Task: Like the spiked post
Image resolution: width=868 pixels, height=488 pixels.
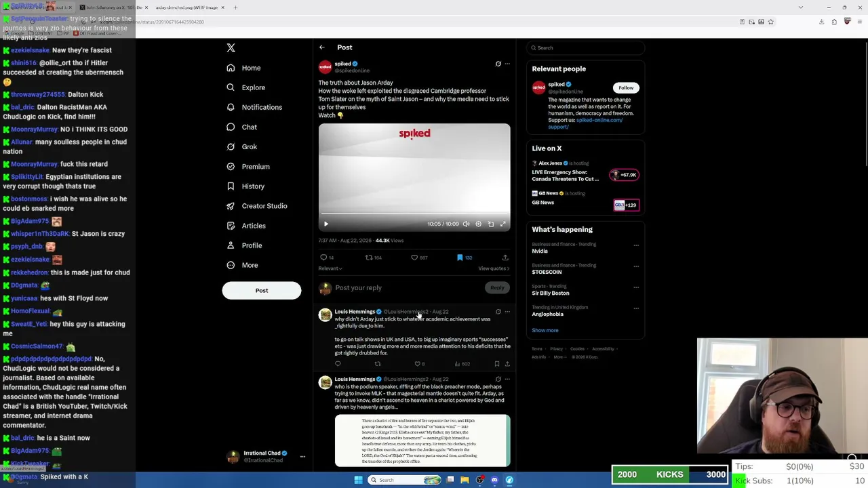Action: pos(414,258)
